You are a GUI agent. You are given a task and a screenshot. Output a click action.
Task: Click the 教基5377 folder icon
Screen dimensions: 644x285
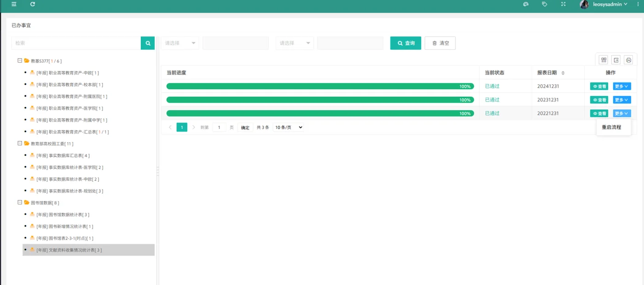point(27,61)
